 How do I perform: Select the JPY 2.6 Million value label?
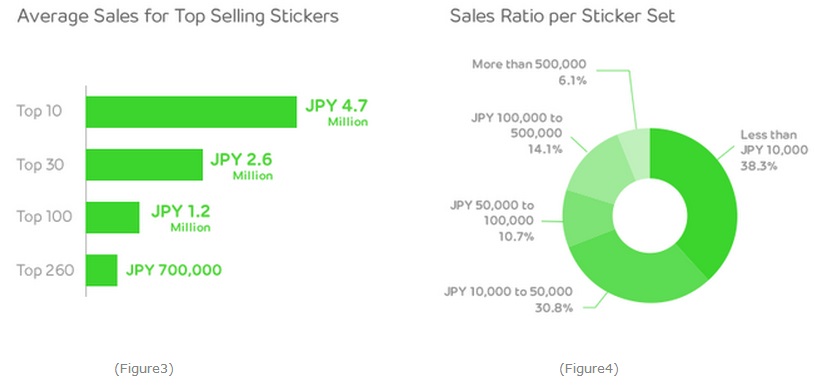241,166
